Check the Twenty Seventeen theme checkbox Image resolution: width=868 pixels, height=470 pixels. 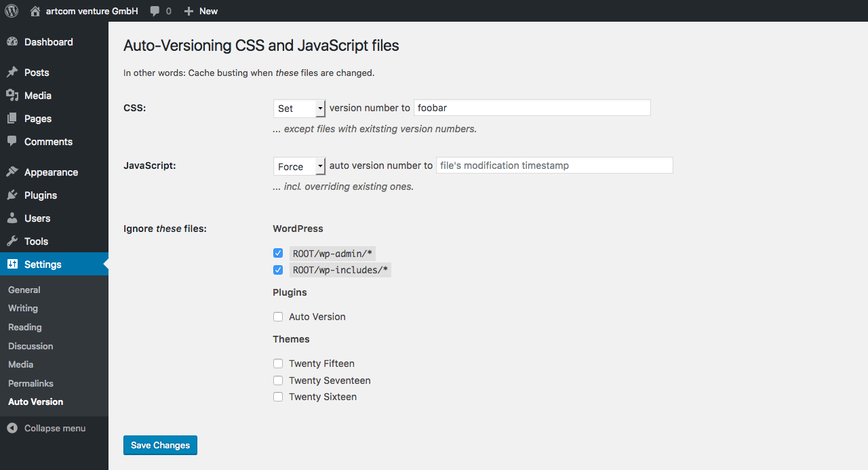coord(278,380)
